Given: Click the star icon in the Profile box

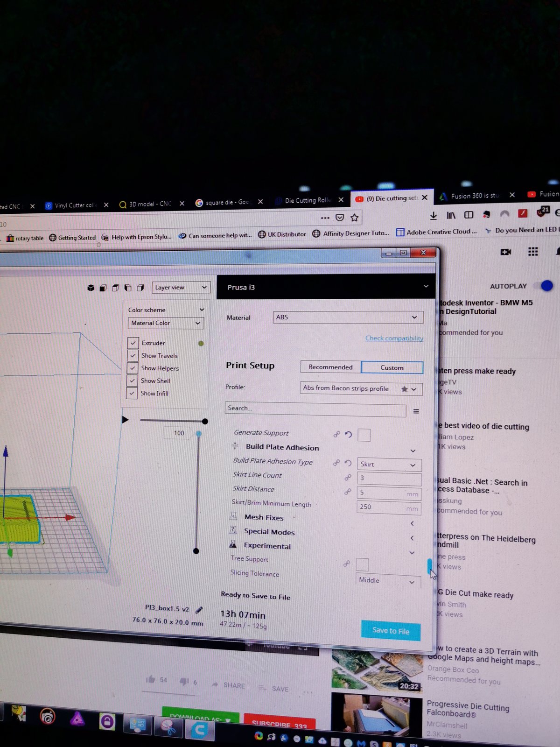Looking at the screenshot, I should (404, 388).
